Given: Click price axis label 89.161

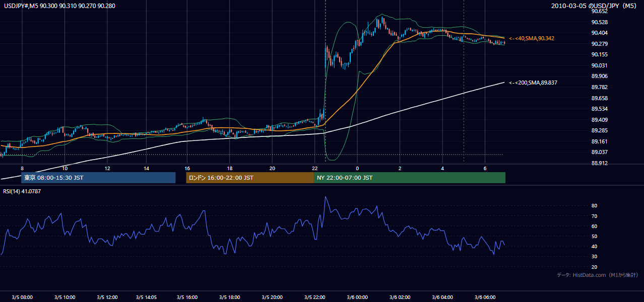Looking at the screenshot, I should coord(599,141).
